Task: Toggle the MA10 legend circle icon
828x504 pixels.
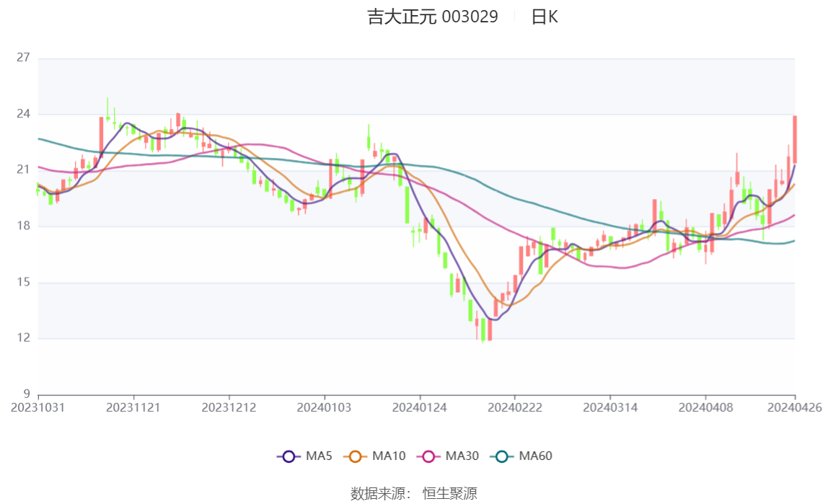Action: (x=355, y=456)
